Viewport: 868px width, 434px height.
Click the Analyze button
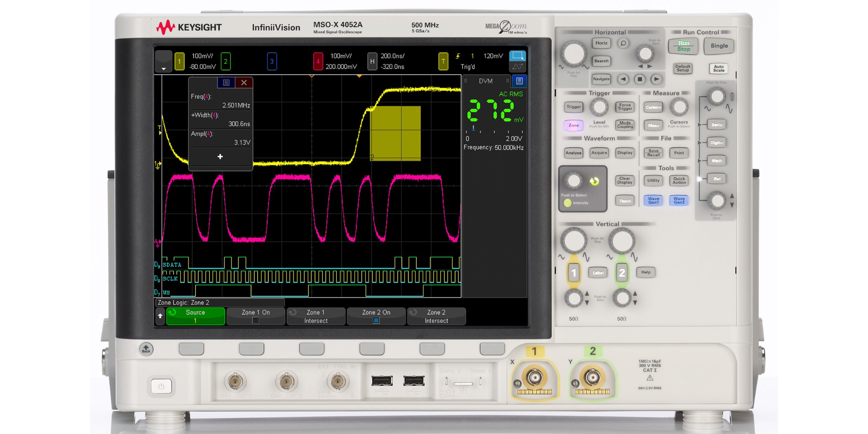tap(574, 153)
